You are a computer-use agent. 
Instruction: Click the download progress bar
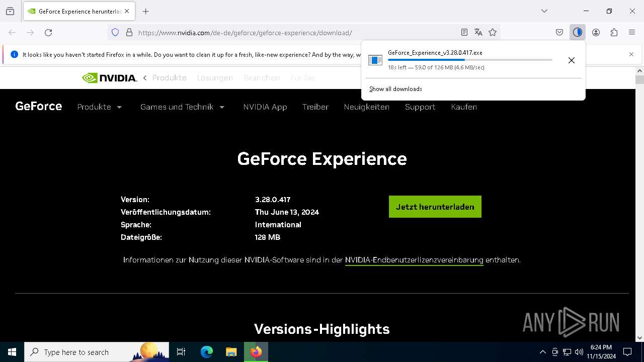point(470,60)
